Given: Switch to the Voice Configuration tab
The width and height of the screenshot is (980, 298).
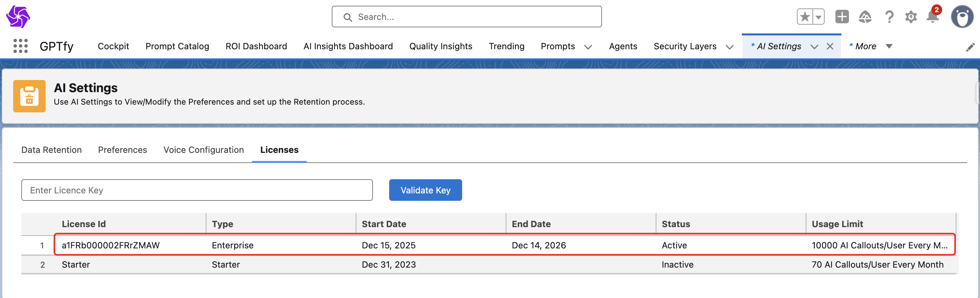Looking at the screenshot, I should 203,150.
